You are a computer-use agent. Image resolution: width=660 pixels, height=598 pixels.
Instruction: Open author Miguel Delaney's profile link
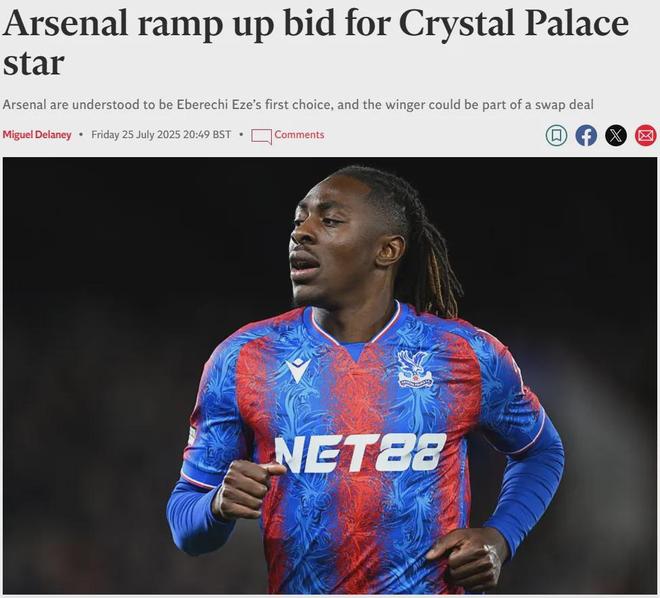(37, 135)
